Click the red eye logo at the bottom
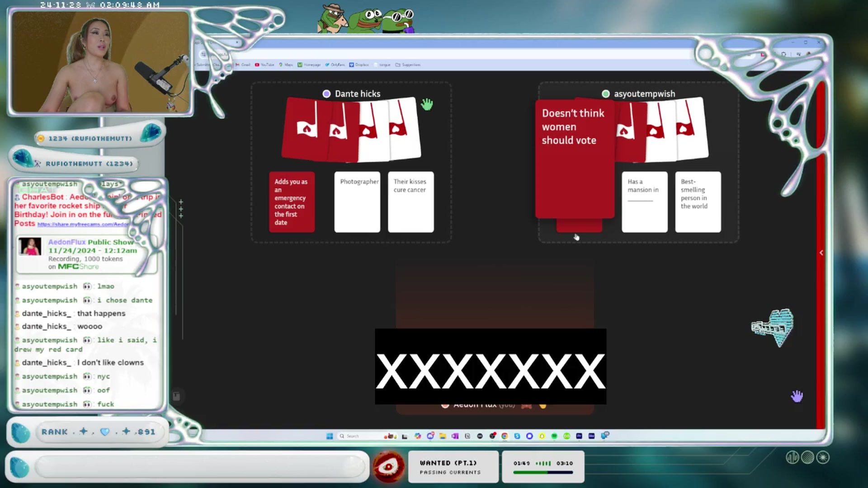This screenshot has width=868, height=488. [x=389, y=466]
